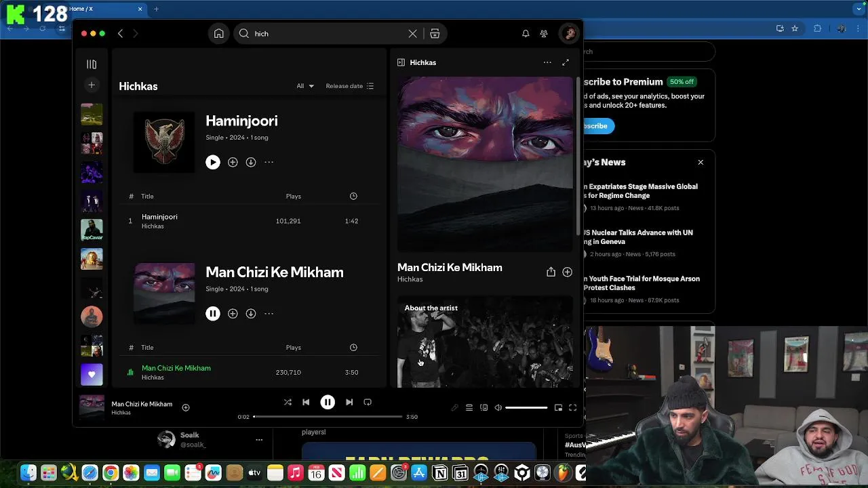
Task: Open more options for Man Chizi Ke Mikham single
Action: click(269, 313)
